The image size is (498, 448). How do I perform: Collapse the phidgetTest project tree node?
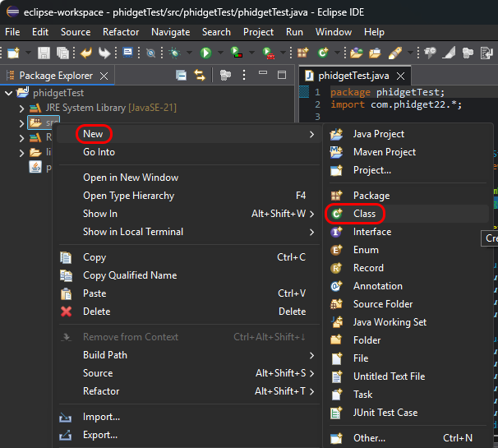tap(9, 93)
